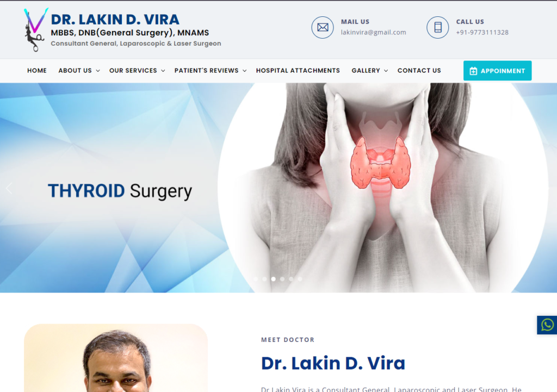Open the WhatsApp chat icon

tap(547, 325)
